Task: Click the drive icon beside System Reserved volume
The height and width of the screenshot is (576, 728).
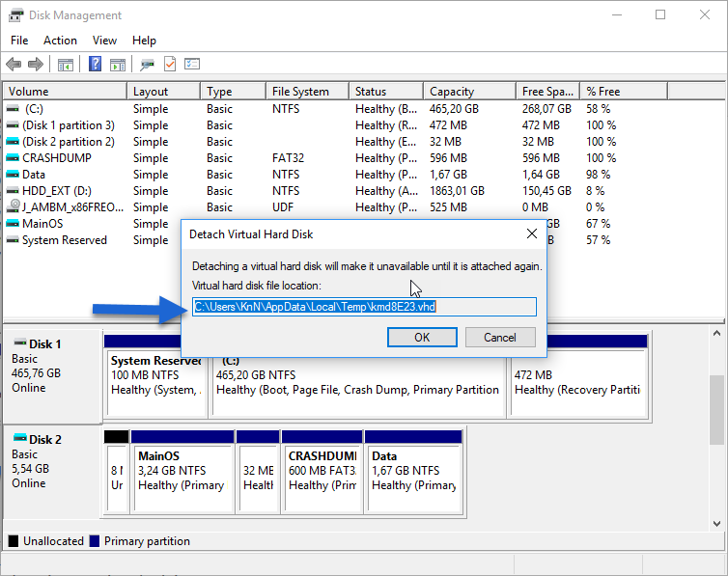Action: (x=13, y=240)
